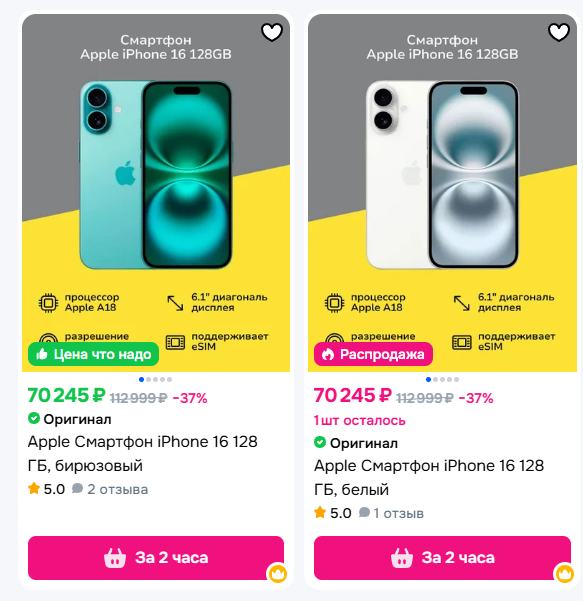583x601 pixels.
Task: Click the yellow crown icon on turquoise iPhone card
Action: (277, 573)
